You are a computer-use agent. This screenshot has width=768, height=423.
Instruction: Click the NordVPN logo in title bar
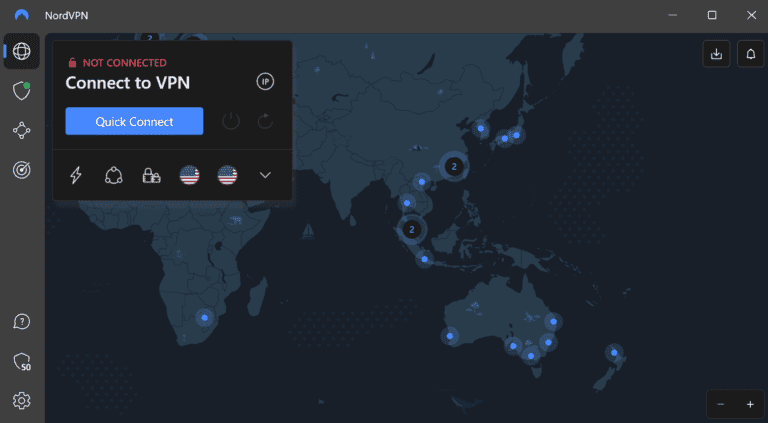[22, 15]
